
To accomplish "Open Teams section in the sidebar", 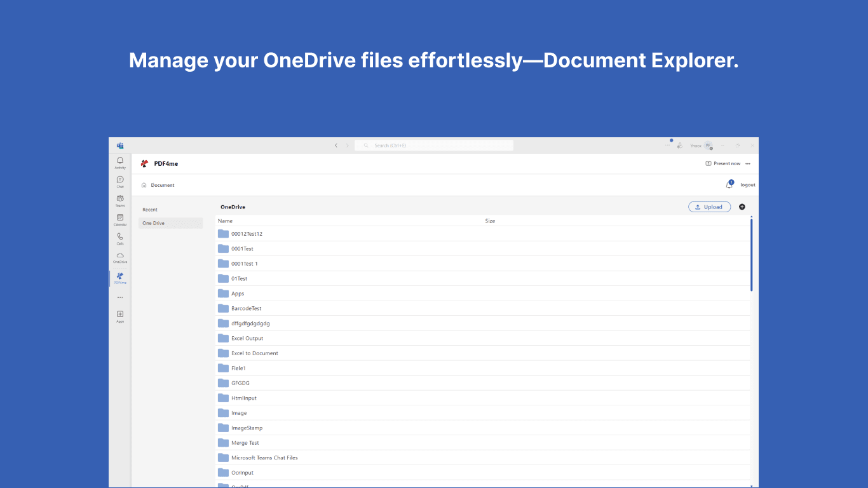I will click(120, 201).
